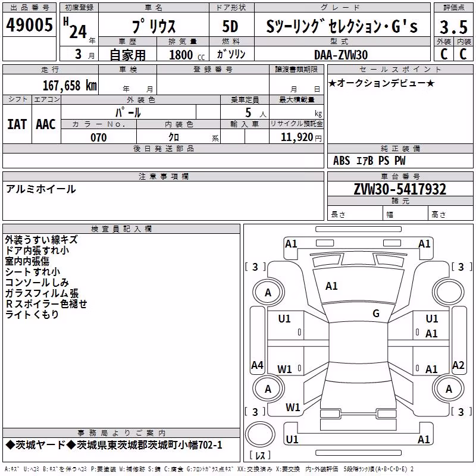Click the evaluation score 3.5

pyautogui.click(x=453, y=27)
